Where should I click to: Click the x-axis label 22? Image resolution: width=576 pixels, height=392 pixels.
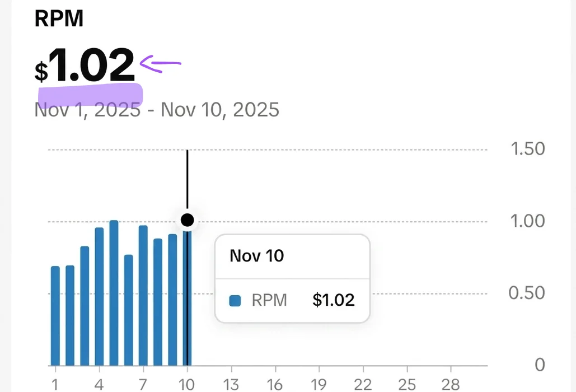click(363, 385)
